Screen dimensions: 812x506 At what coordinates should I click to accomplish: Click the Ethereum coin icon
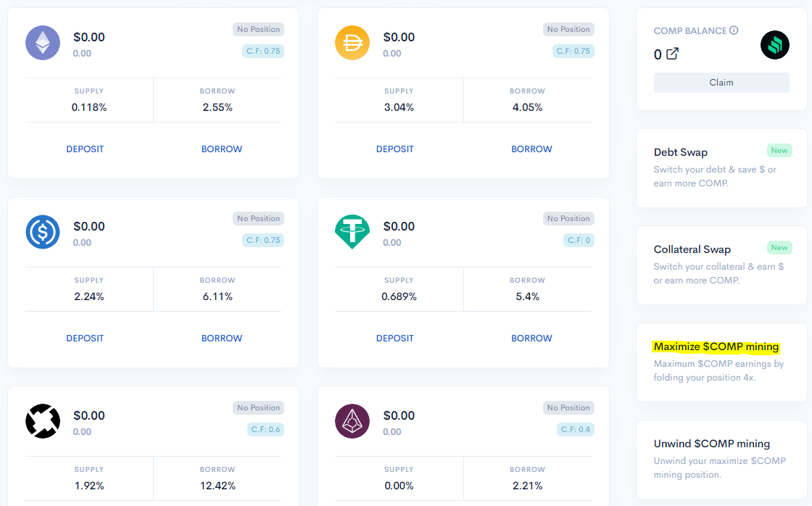coord(43,43)
